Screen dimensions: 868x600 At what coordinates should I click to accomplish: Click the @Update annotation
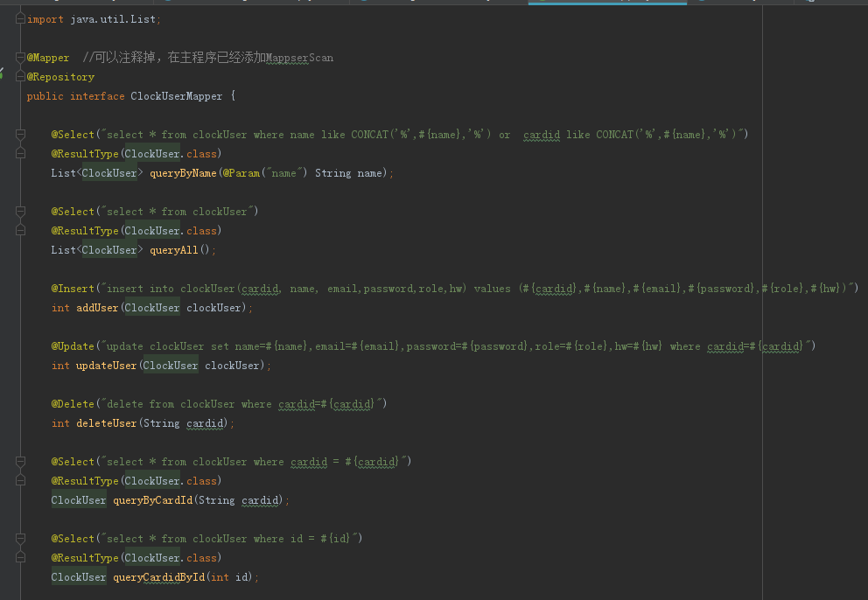pyautogui.click(x=73, y=346)
